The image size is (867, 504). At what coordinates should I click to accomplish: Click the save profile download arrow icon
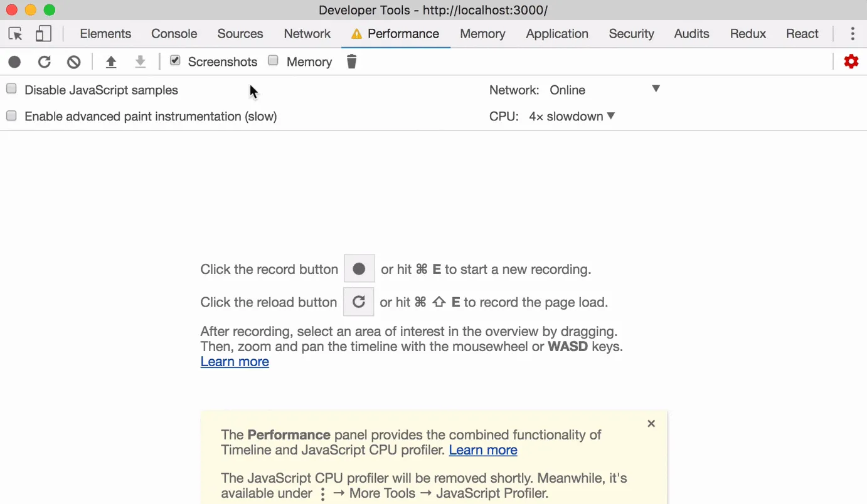click(x=141, y=61)
